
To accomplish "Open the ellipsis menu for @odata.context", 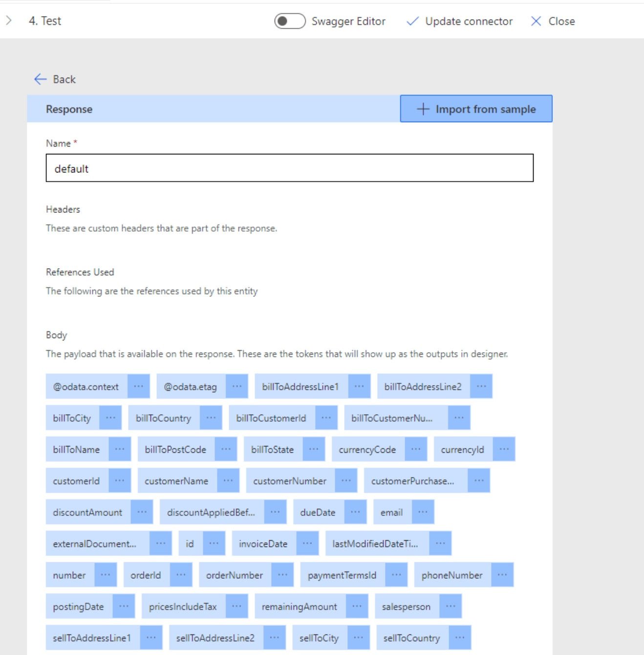I will tap(139, 386).
